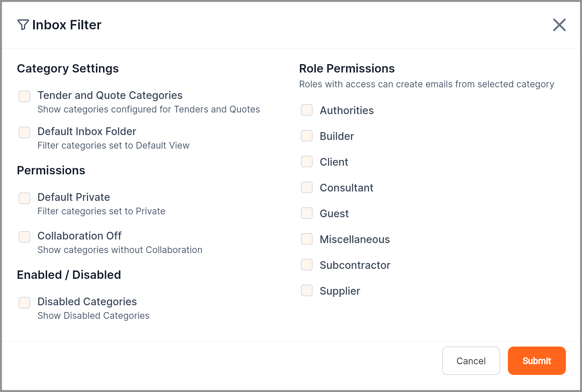Toggle the Supplier role checkbox
The width and height of the screenshot is (582, 392).
[306, 290]
